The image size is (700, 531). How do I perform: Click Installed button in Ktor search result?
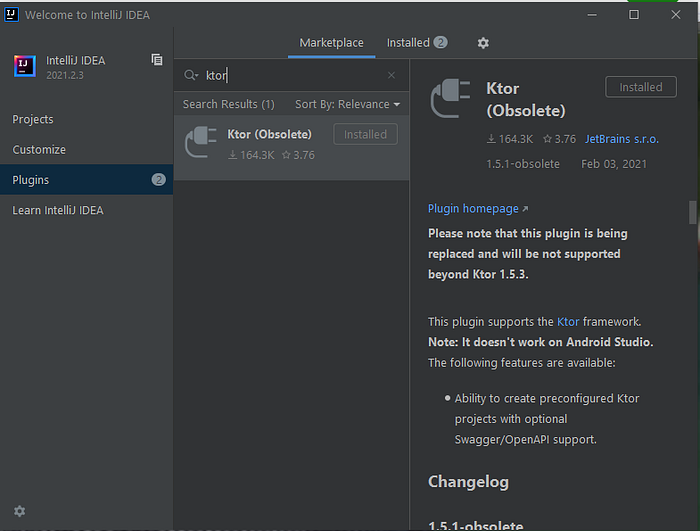pos(365,134)
